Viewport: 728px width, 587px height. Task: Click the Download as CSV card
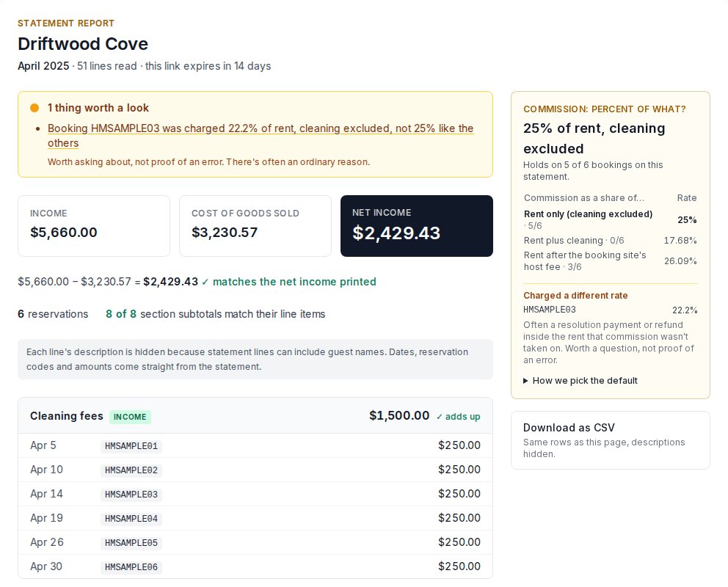pos(610,440)
